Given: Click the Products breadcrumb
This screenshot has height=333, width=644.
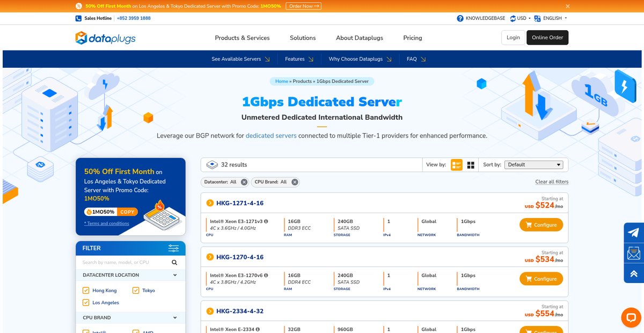Looking at the screenshot, I should point(302,81).
